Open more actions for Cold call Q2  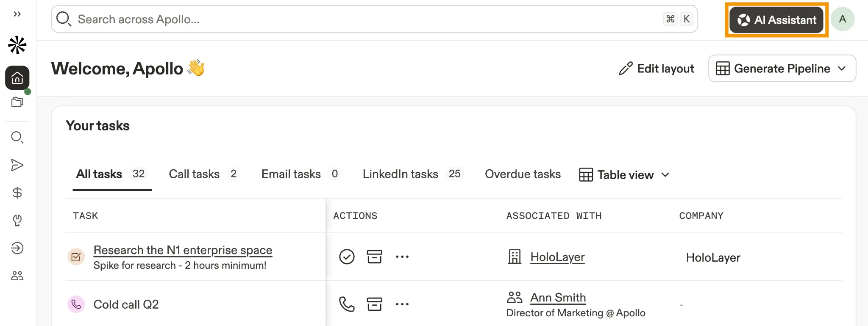402,304
